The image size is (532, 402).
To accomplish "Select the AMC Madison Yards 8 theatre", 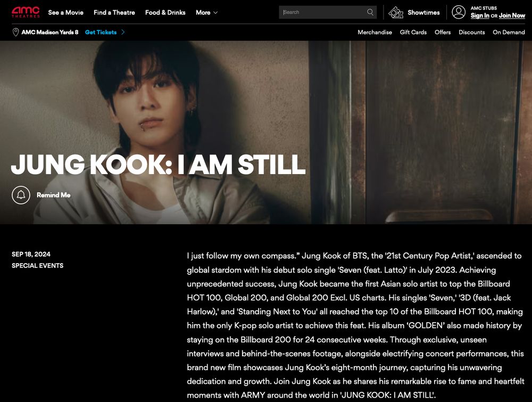I will point(50,32).
